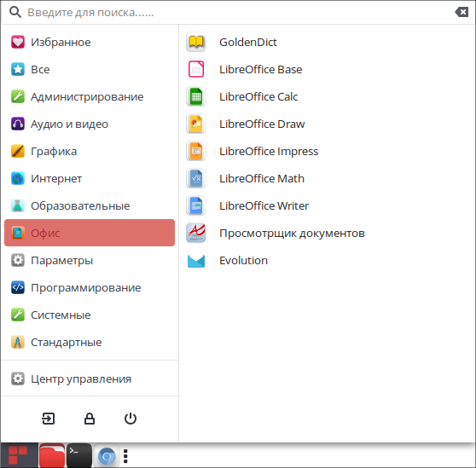Image resolution: width=476 pixels, height=468 pixels.
Task: Launch Evolution mail client
Action: [328, 261]
